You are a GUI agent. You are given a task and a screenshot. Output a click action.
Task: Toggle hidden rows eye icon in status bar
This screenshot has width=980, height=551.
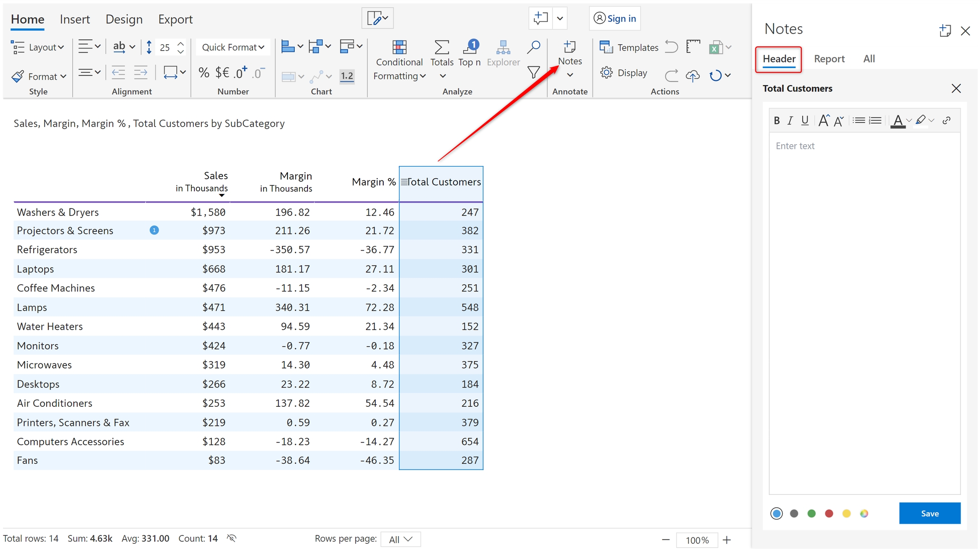click(x=231, y=538)
